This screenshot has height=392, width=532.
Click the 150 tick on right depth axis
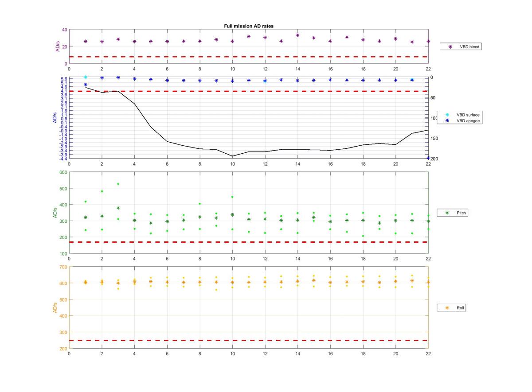434,139
